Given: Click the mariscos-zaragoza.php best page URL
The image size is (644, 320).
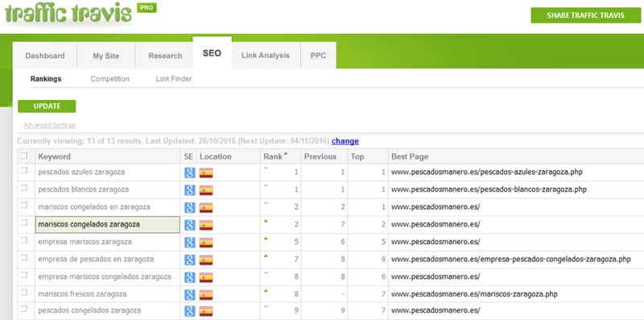Looking at the screenshot, I should (x=474, y=294).
